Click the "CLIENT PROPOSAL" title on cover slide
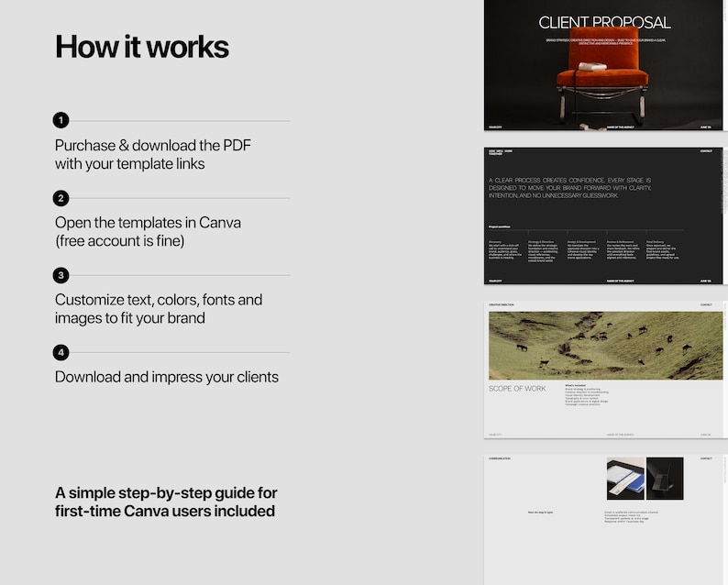 click(604, 23)
